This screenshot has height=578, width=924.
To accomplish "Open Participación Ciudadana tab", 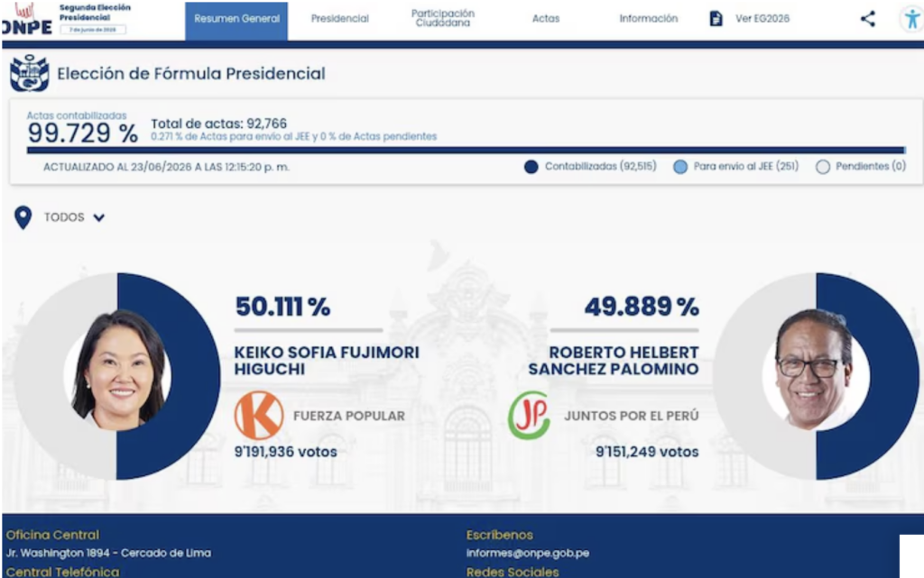I will [442, 18].
